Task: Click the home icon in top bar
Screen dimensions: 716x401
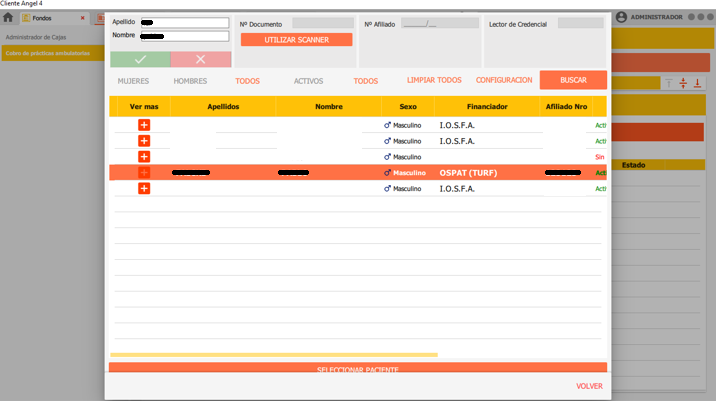Action: [x=8, y=17]
